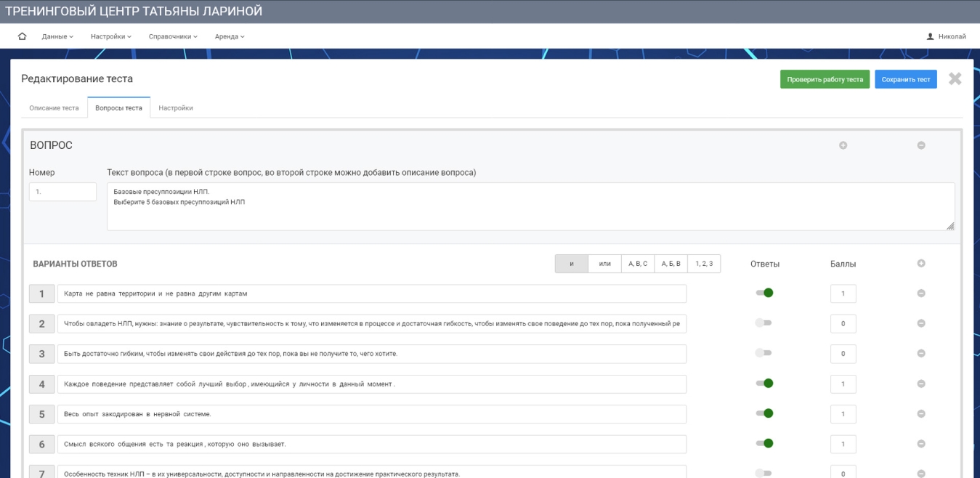This screenshot has height=478, width=980.
Task: Click the minus icon in the ВОПРОС header
Action: (x=920, y=145)
